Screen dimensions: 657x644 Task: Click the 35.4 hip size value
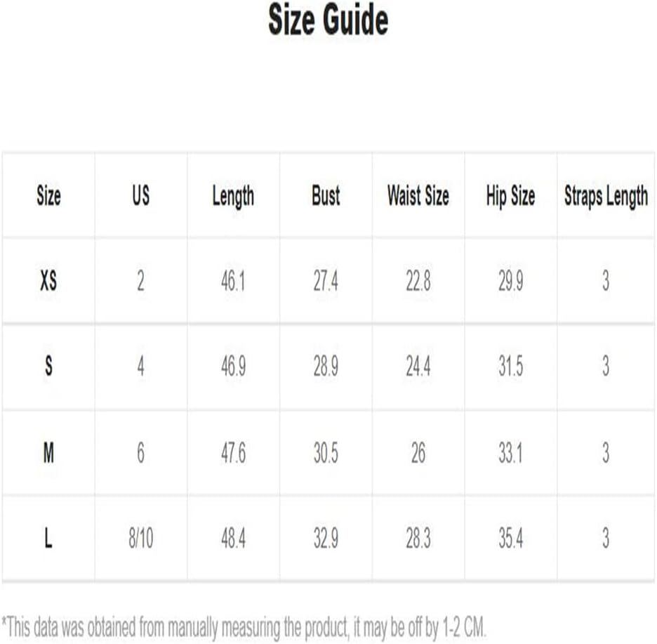tap(510, 539)
